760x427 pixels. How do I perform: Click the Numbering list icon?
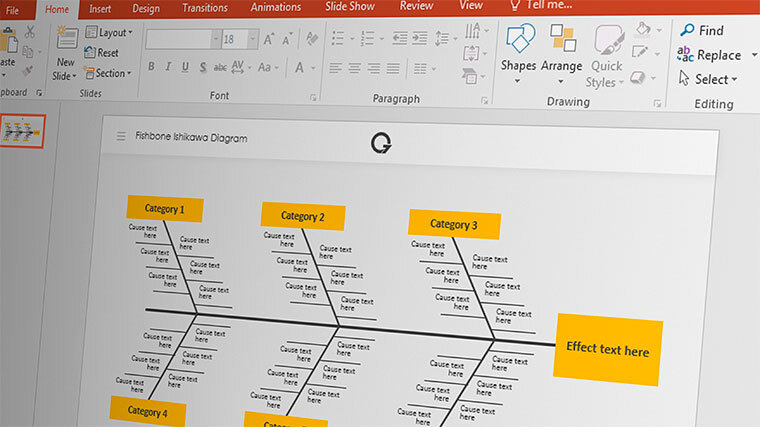click(x=367, y=38)
